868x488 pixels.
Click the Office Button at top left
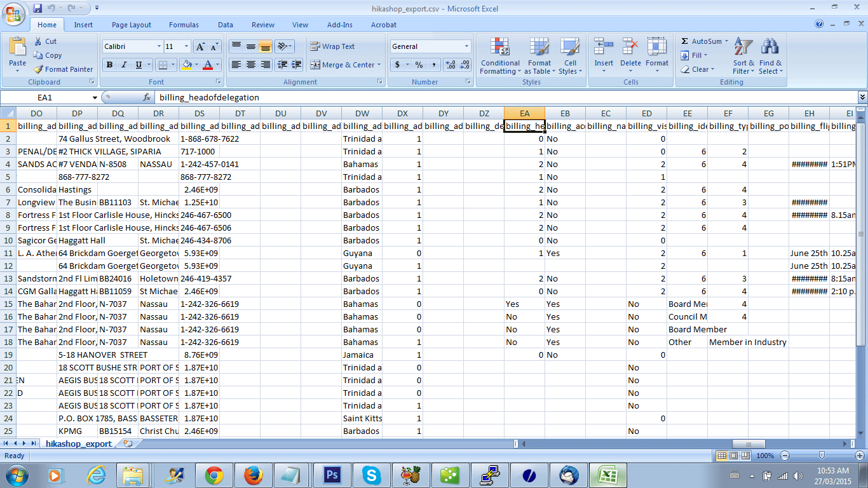(x=13, y=13)
